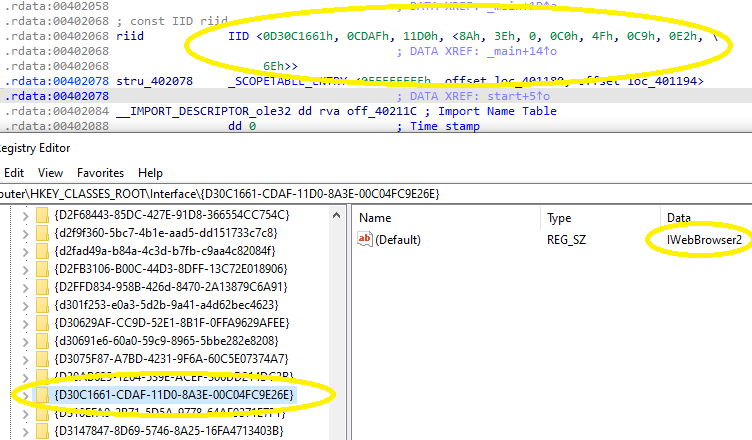Open the Favorites menu
This screenshot has width=752, height=440.
[100, 172]
